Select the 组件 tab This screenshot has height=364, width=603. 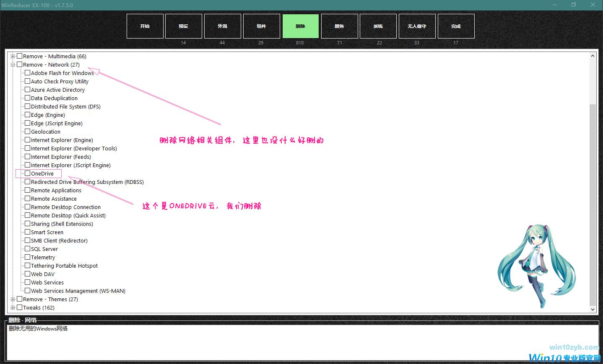click(x=261, y=26)
